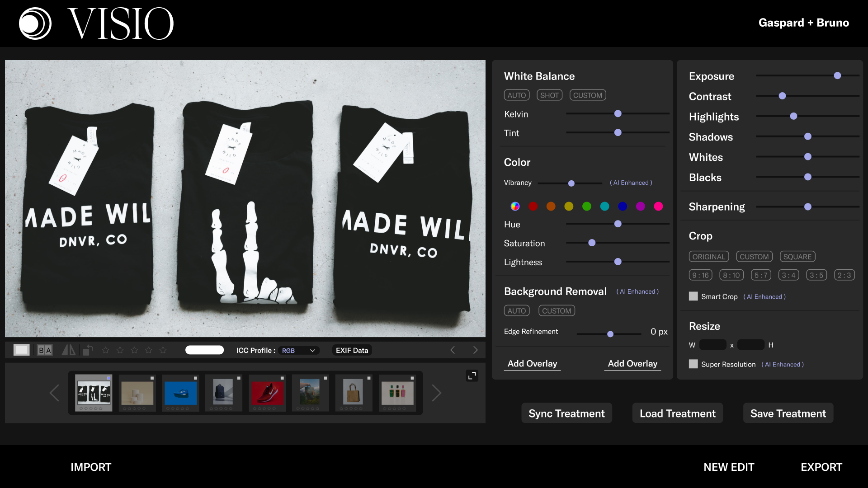Click the Saturation slider handle
Viewport: 868px width, 488px height.
point(592,243)
